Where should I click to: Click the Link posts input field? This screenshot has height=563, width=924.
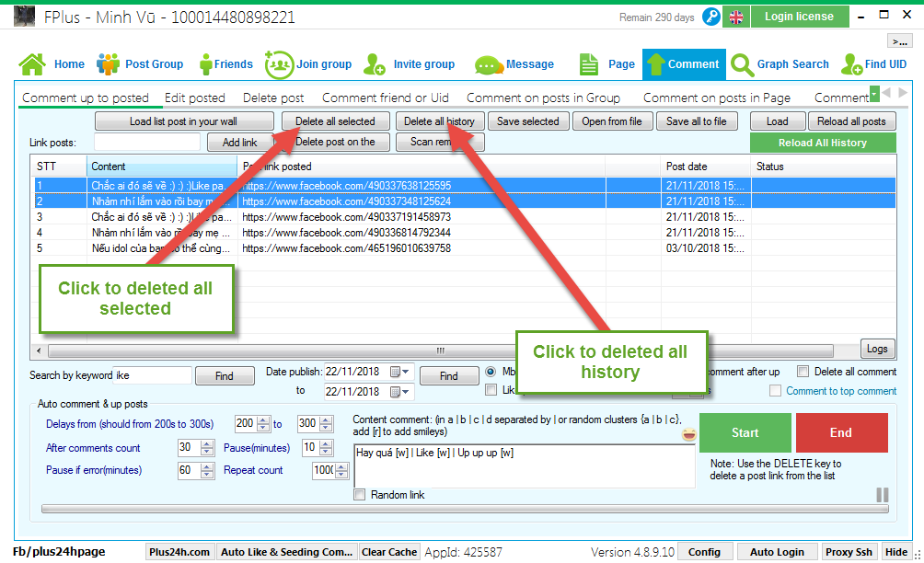147,142
